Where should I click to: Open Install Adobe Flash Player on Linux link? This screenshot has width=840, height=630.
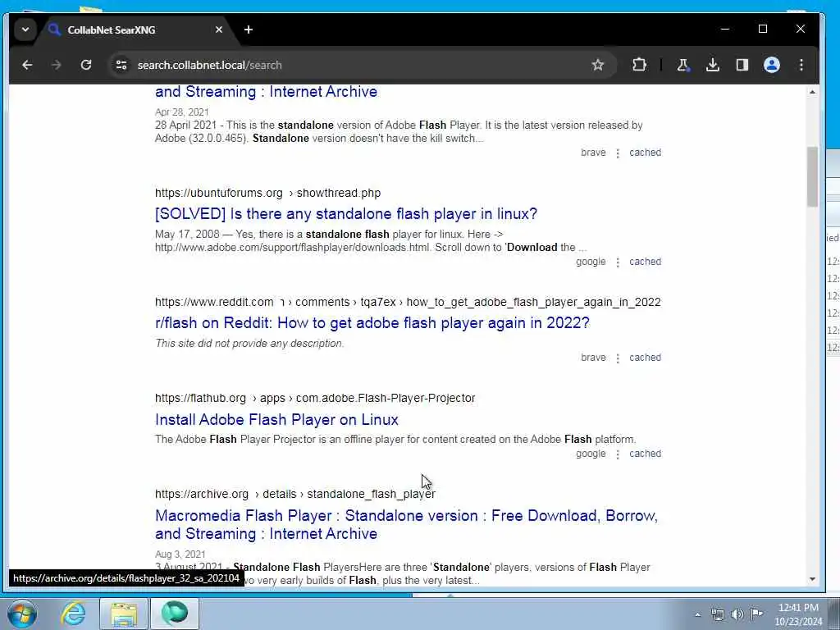[276, 419]
